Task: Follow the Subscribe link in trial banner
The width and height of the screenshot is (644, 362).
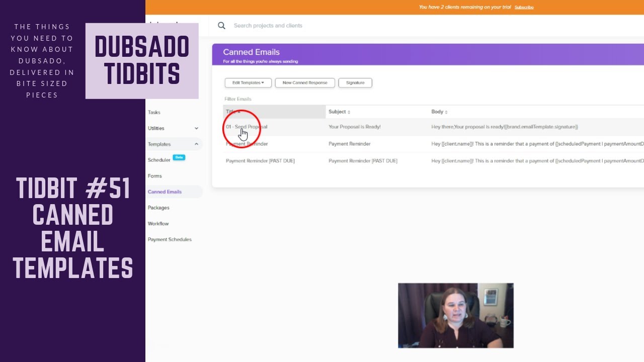Action: click(524, 7)
